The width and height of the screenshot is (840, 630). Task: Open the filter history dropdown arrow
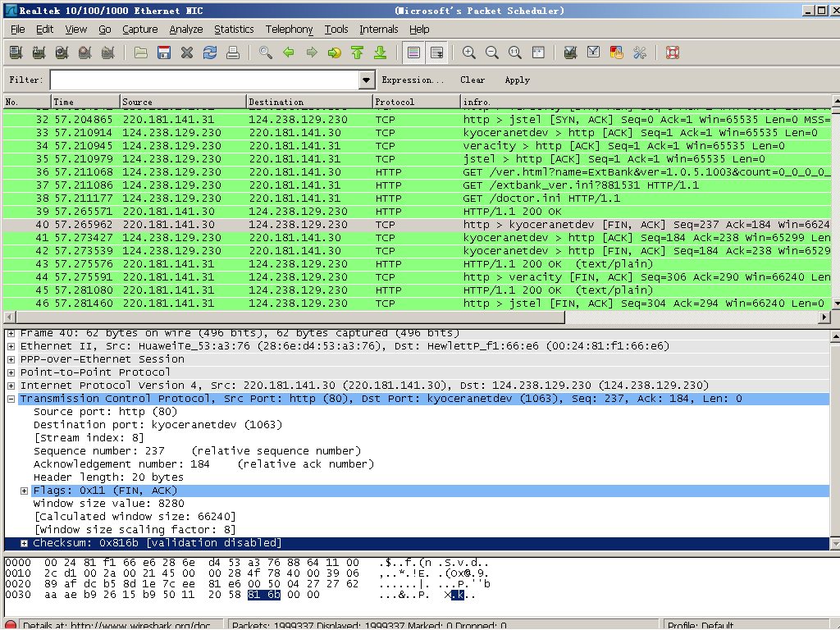pyautogui.click(x=366, y=80)
